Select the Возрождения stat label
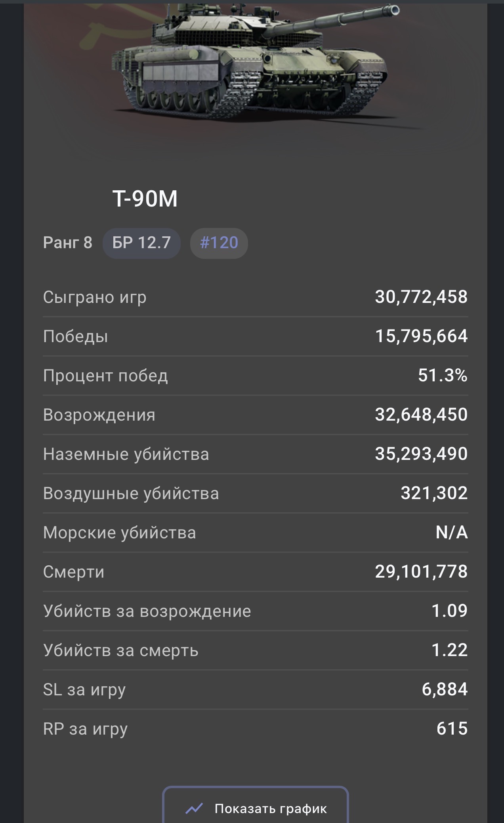Screen dimensions: 504x823 pos(99,415)
